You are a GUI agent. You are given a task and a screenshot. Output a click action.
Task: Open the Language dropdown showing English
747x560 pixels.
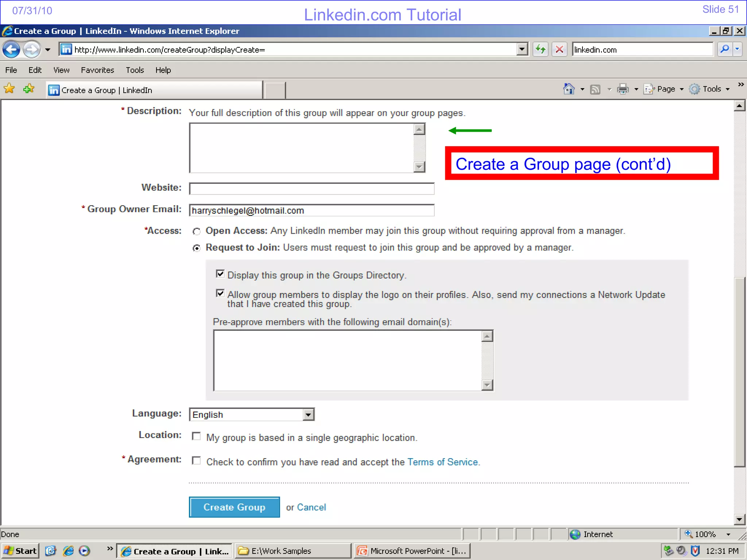pyautogui.click(x=252, y=415)
